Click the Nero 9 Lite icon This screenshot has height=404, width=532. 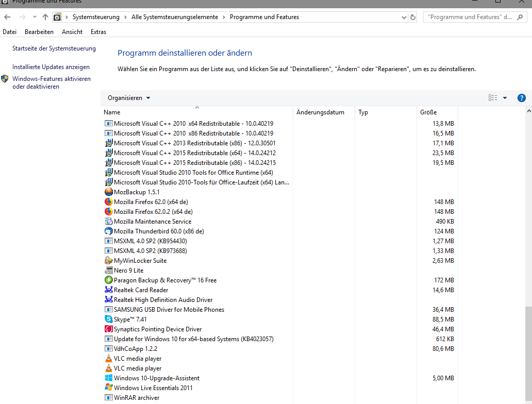[109, 271]
